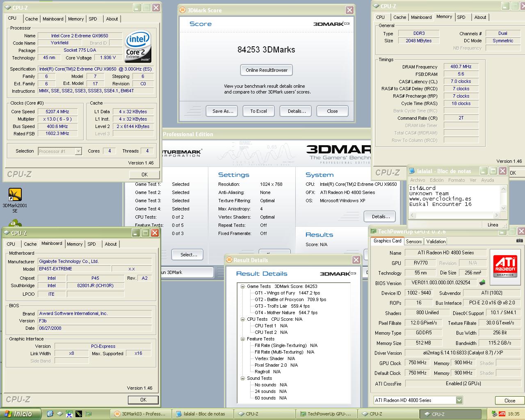Viewport: 525px width, 420px height.
Task: Open About tab in CPU-Z Mainboard window
Action: [x=111, y=244]
